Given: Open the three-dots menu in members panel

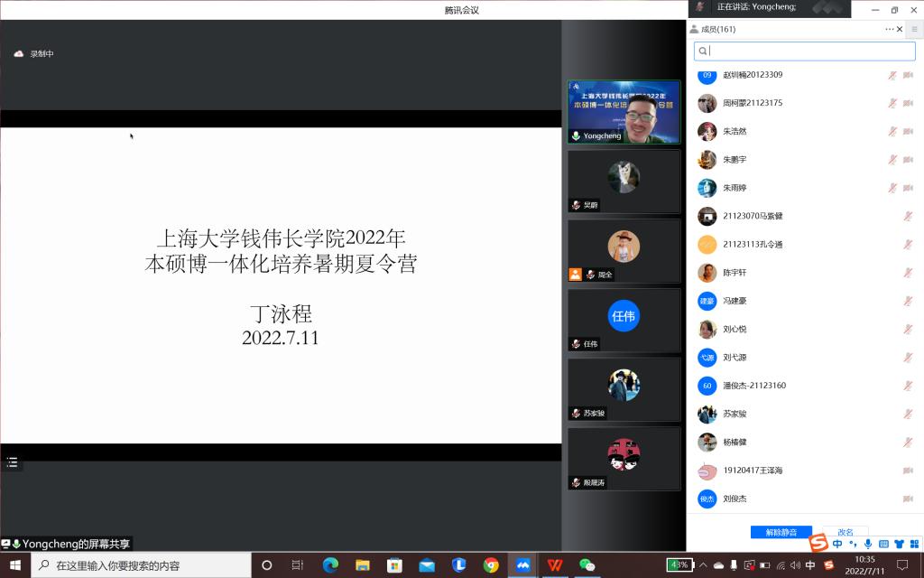Looking at the screenshot, I should pyautogui.click(x=890, y=29).
